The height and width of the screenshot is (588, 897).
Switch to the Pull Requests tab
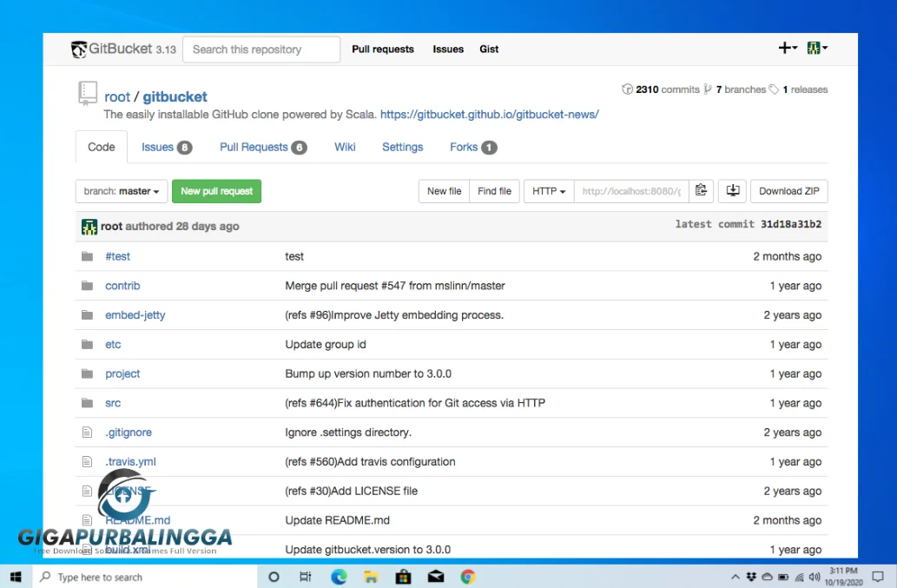click(x=256, y=147)
